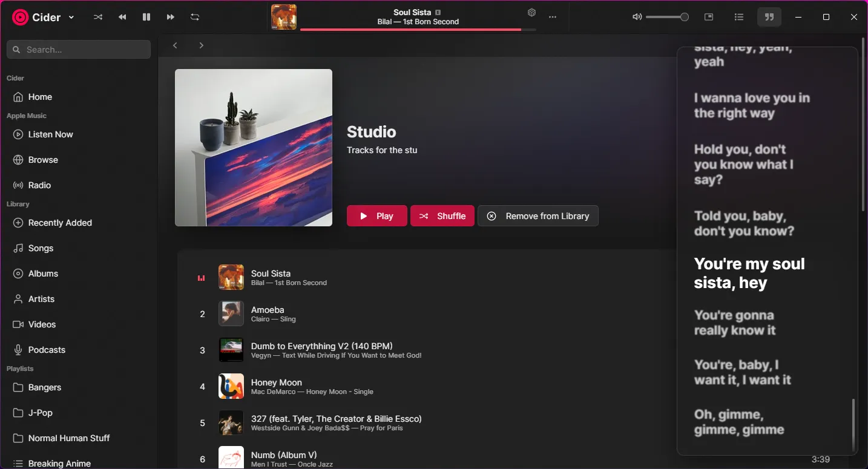The height and width of the screenshot is (469, 868).
Task: Open mini player mode icon
Action: click(x=709, y=17)
